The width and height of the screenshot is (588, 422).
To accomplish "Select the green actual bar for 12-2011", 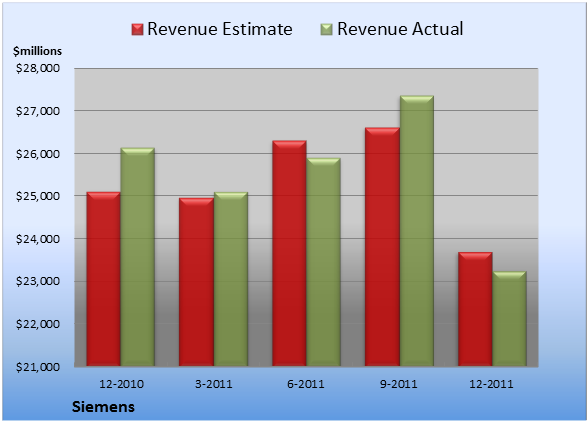I will 509,319.
